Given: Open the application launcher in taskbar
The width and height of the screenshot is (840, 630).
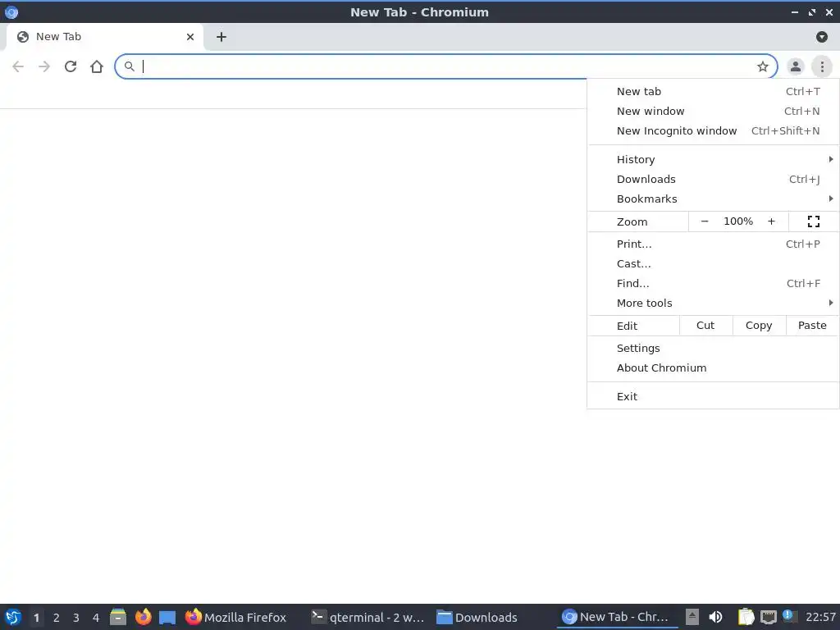Looking at the screenshot, I should click(x=13, y=617).
